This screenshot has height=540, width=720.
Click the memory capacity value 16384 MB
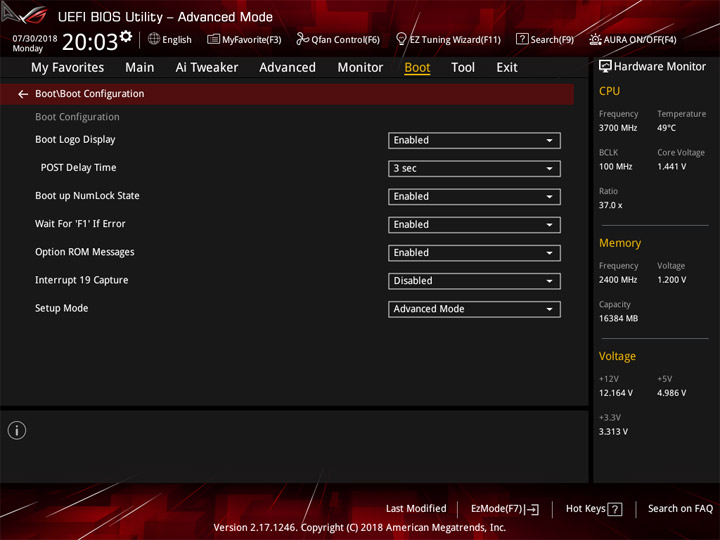tap(619, 318)
